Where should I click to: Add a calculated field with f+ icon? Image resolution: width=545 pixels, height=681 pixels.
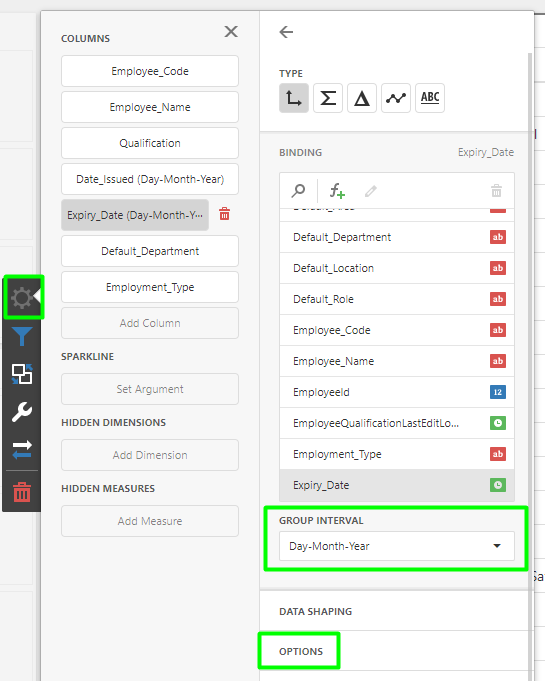click(337, 191)
